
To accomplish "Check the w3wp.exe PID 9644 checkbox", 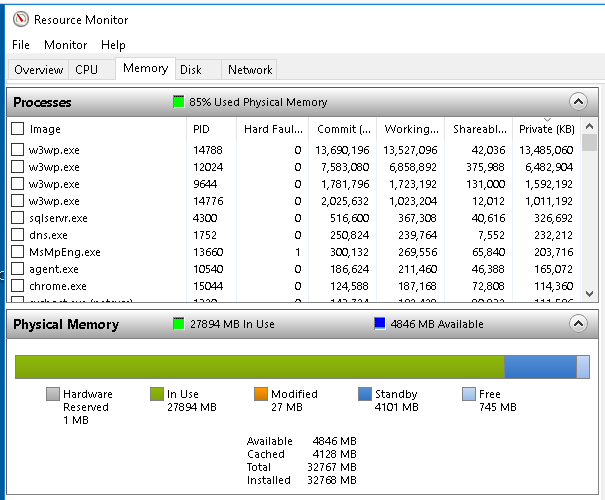I will pyautogui.click(x=17, y=184).
